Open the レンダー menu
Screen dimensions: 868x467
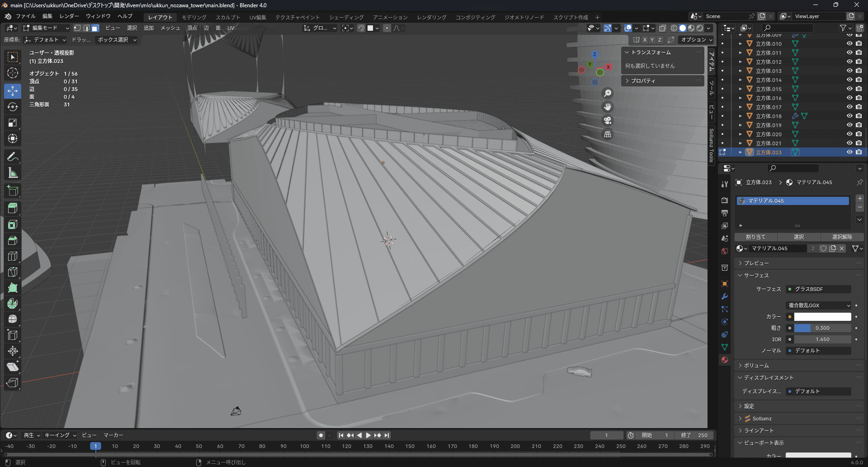(x=69, y=16)
